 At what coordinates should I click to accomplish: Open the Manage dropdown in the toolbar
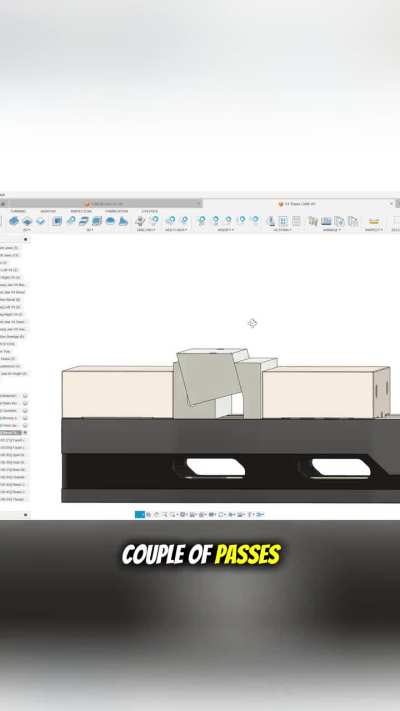(333, 230)
